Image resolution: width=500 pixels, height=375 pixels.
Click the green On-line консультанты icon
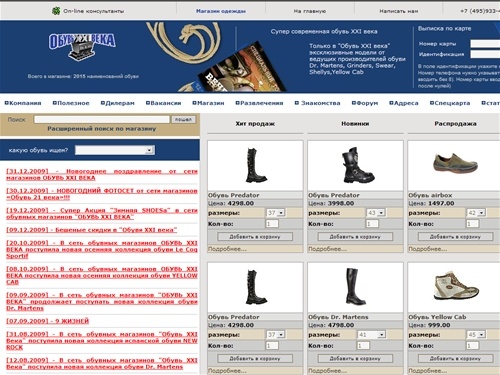click(x=56, y=11)
